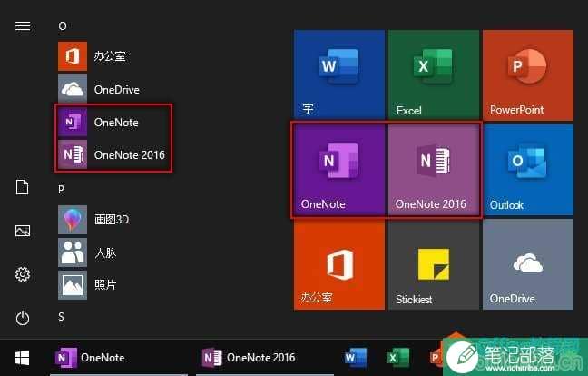The image size is (588, 376).
Task: Click the letter O group header
Action: [x=63, y=26]
